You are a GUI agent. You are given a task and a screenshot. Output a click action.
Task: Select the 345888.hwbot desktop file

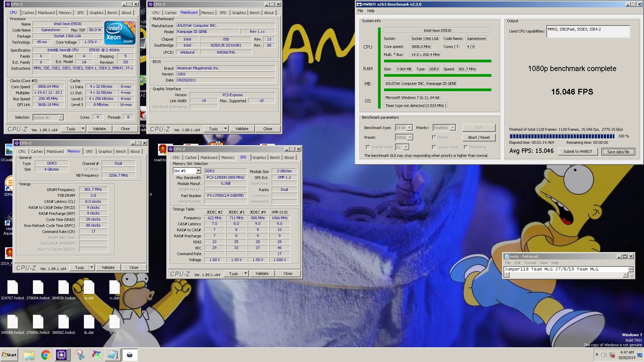click(12, 325)
